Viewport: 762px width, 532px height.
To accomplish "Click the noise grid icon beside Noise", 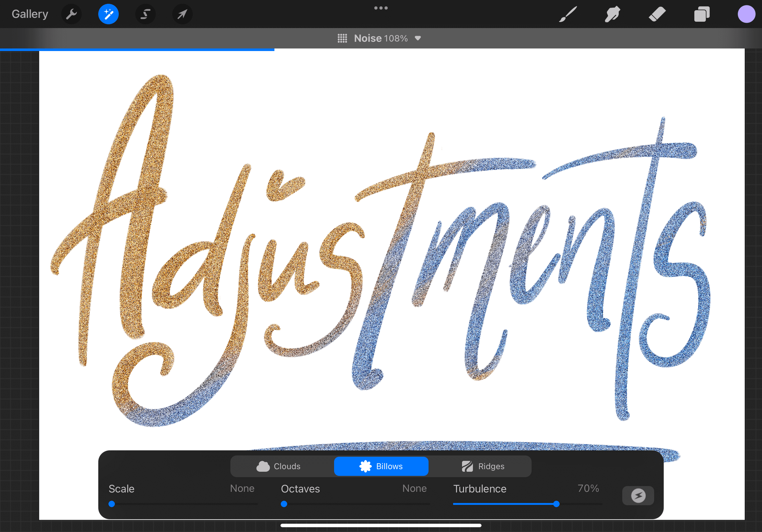I will 342,38.
